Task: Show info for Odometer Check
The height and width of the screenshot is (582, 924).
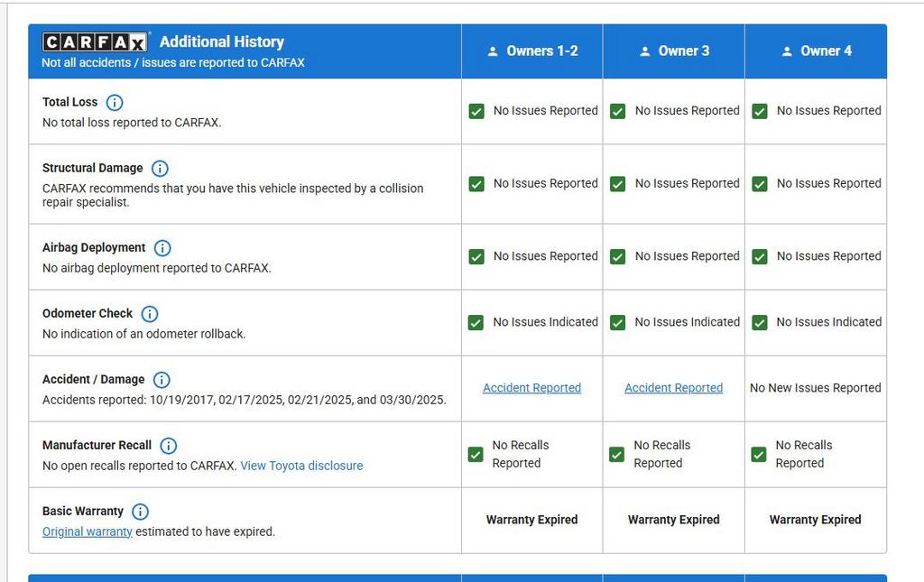Action: [150, 314]
